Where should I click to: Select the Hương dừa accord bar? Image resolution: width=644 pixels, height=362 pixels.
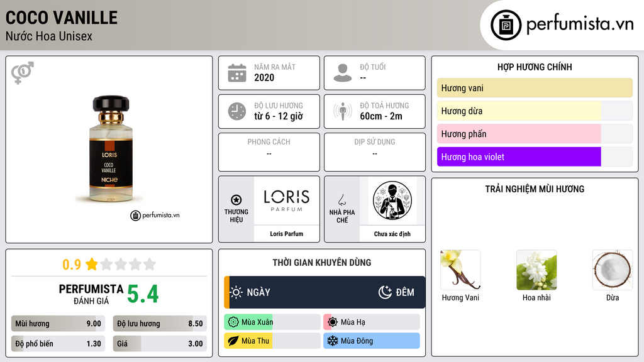click(x=535, y=111)
